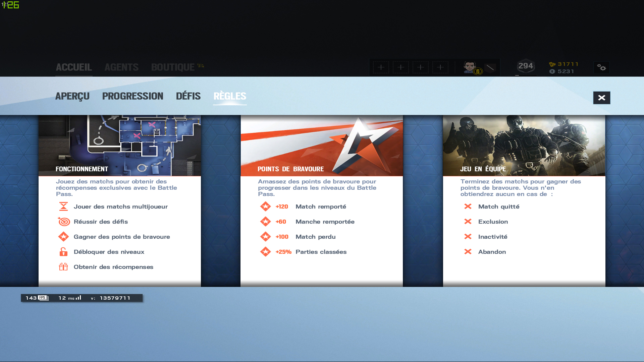Click the gift icon for Obtenir des récompenses

[63, 267]
